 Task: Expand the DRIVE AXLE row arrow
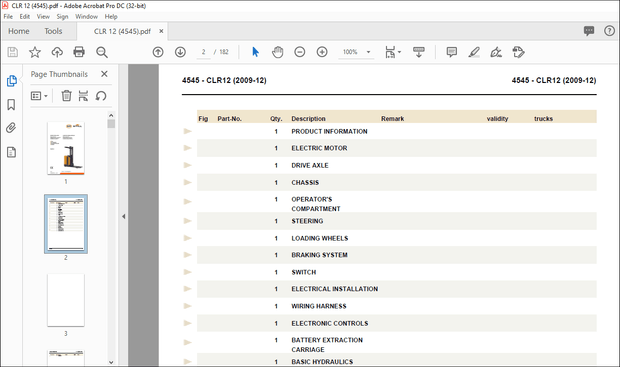(187, 165)
